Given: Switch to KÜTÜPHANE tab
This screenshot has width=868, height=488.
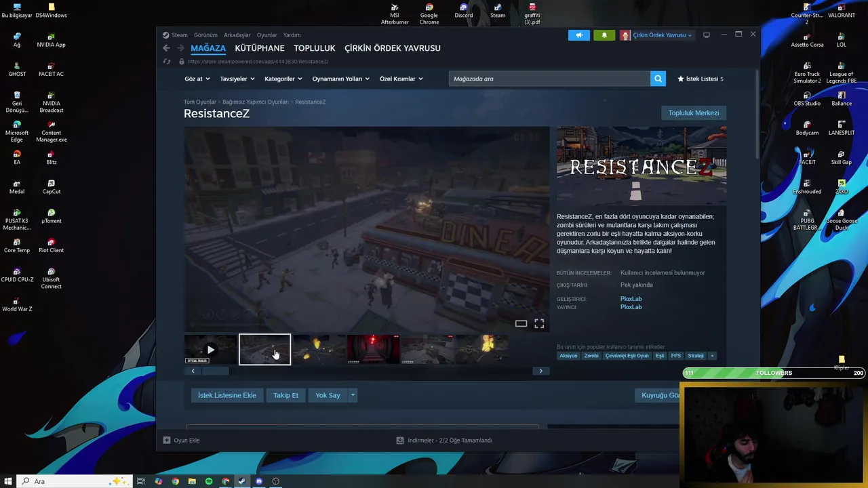Looking at the screenshot, I should click(260, 48).
